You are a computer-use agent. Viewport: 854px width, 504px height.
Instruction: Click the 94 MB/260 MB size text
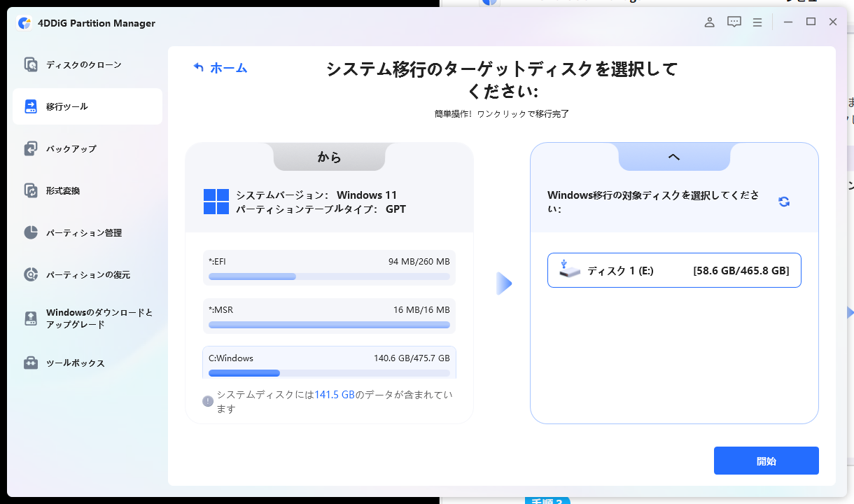(419, 261)
